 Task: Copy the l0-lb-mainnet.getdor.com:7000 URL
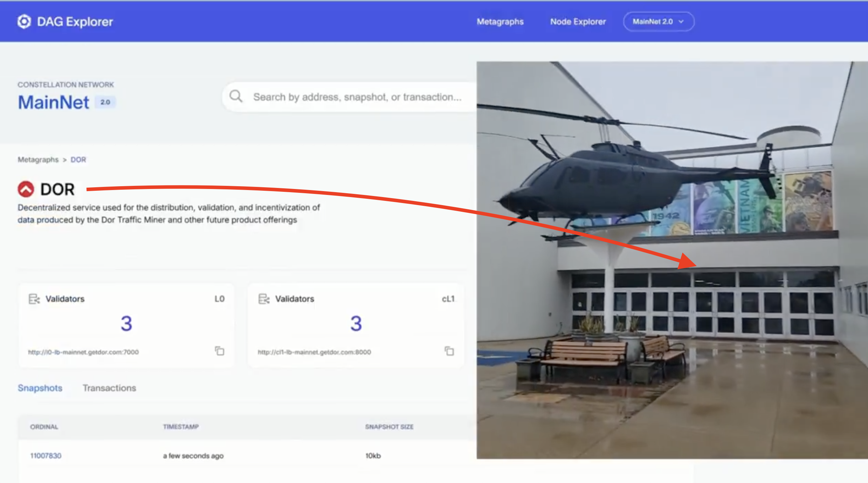point(219,351)
